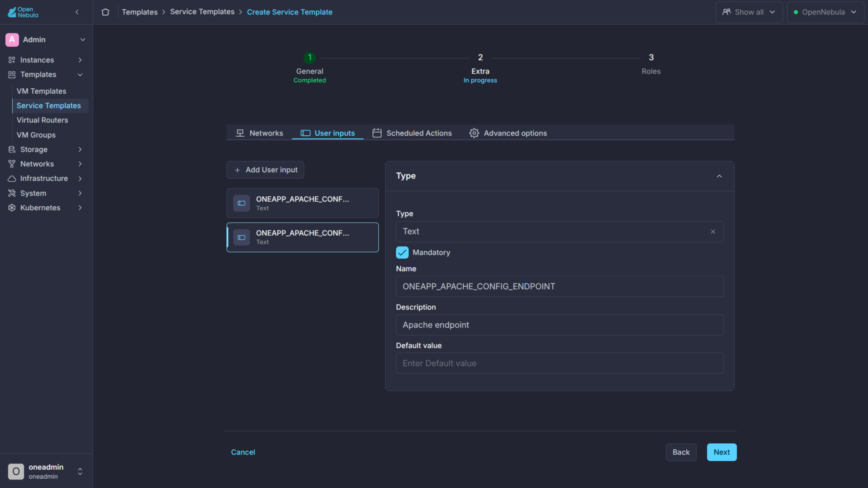This screenshot has width=868, height=488.
Task: Open the Type Text combo box
Action: point(559,232)
